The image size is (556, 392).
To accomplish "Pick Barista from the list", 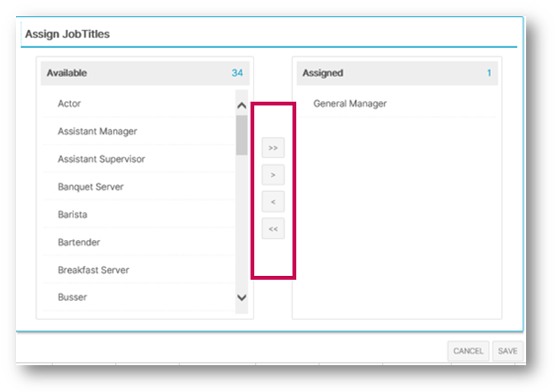I will (139, 214).
